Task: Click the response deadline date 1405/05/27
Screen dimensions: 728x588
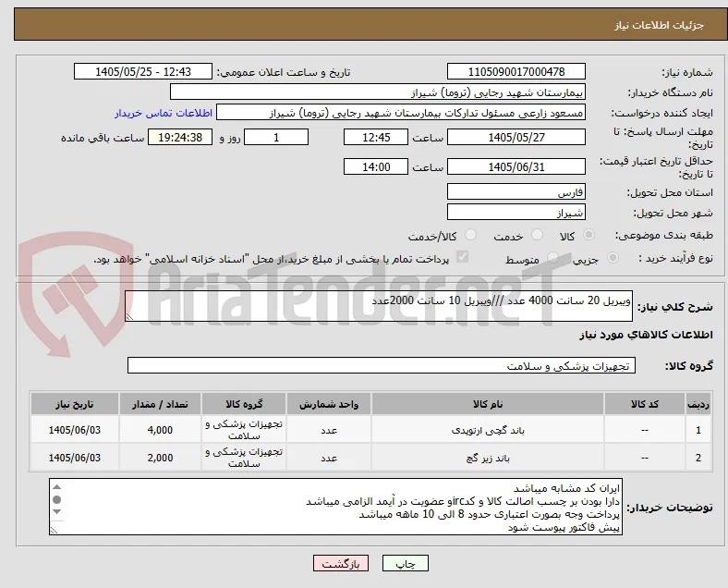Action: pos(516,138)
